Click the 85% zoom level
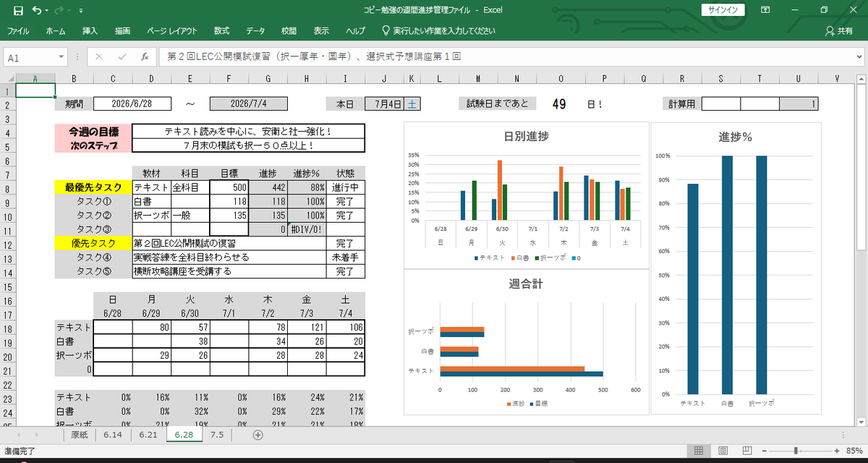 coord(854,451)
